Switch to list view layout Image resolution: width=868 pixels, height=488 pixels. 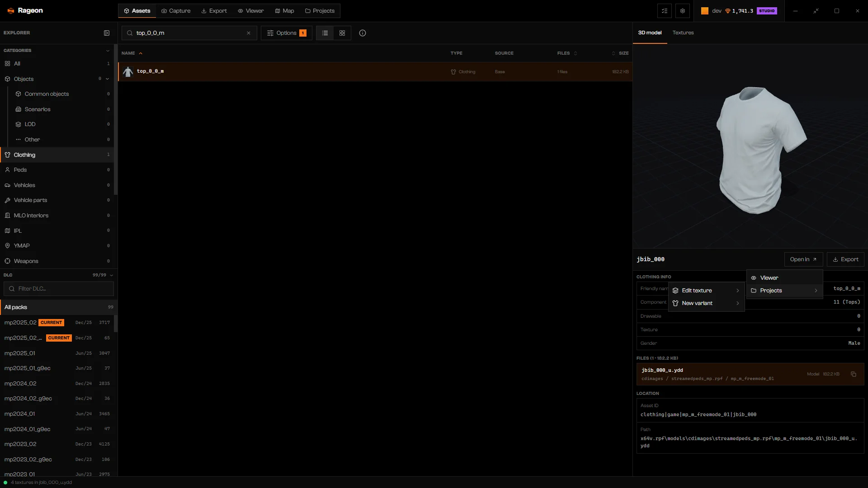(325, 33)
